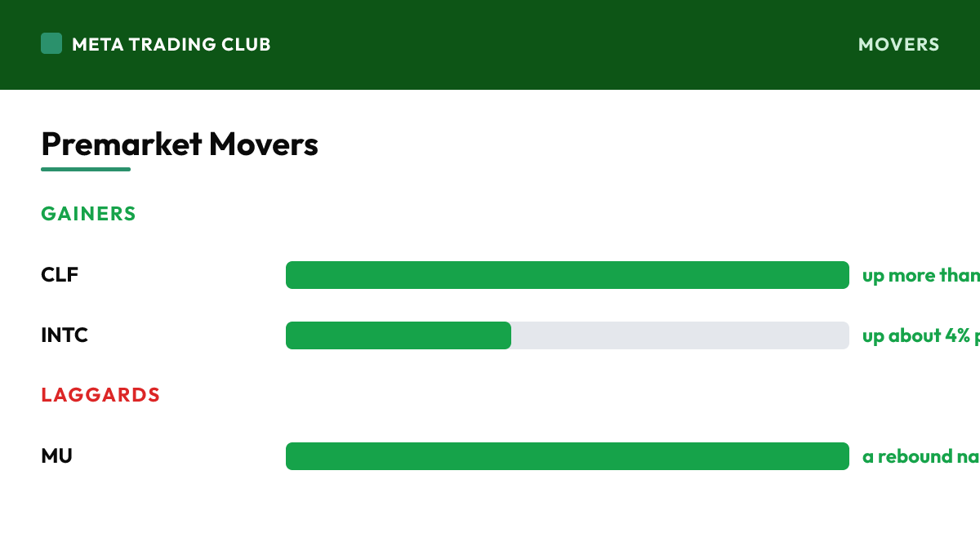Click the MU ticker symbol
The height and width of the screenshot is (555, 980).
56,456
